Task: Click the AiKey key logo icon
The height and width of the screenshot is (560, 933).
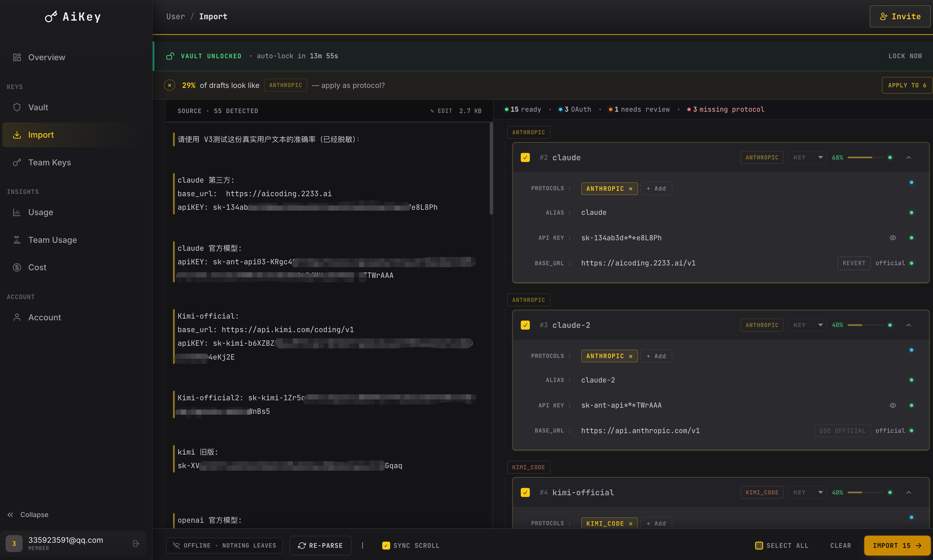Action: (x=51, y=17)
